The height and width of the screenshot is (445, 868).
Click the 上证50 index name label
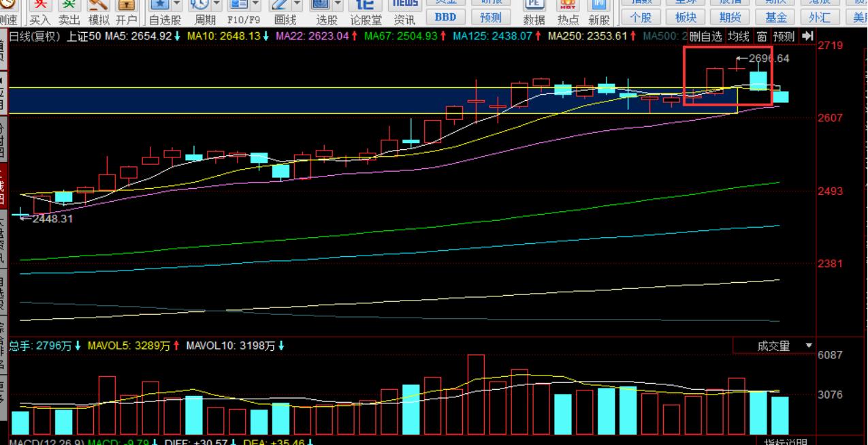84,35
